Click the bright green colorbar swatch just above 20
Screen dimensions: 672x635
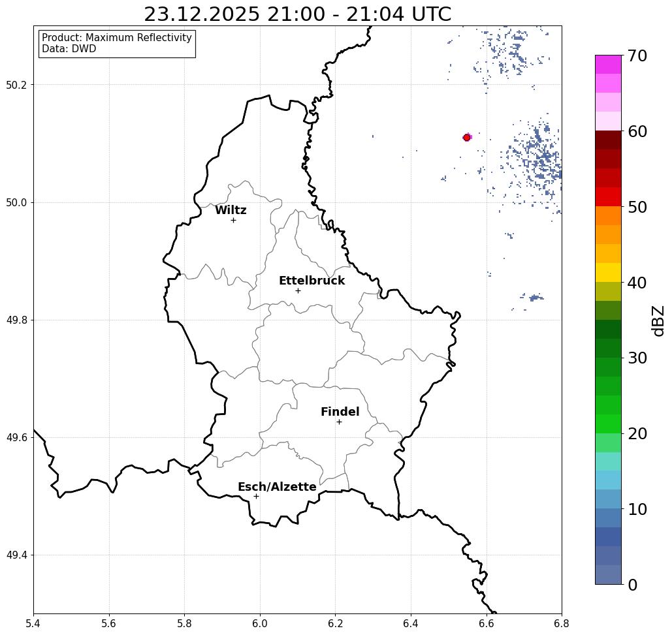[608, 424]
